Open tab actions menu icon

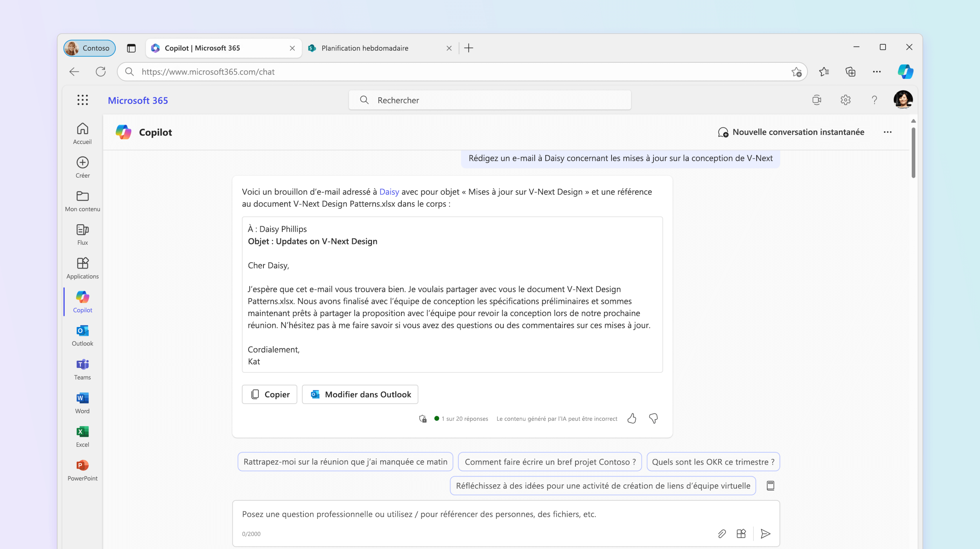(131, 48)
